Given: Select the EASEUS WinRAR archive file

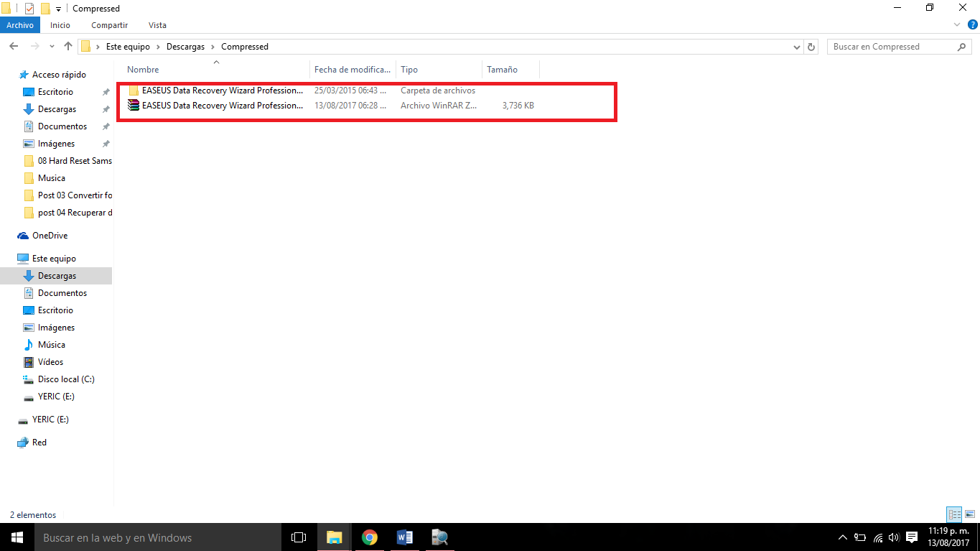Looking at the screenshot, I should coord(332,105).
